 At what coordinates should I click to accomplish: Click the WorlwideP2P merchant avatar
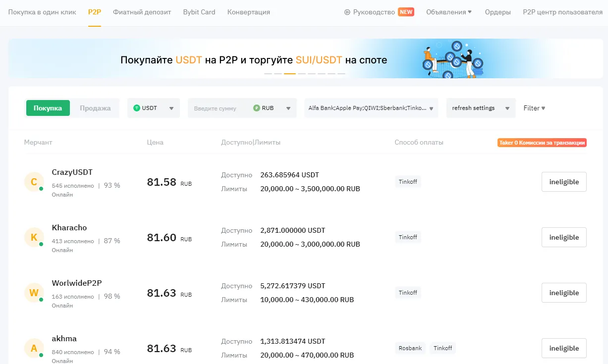point(34,293)
